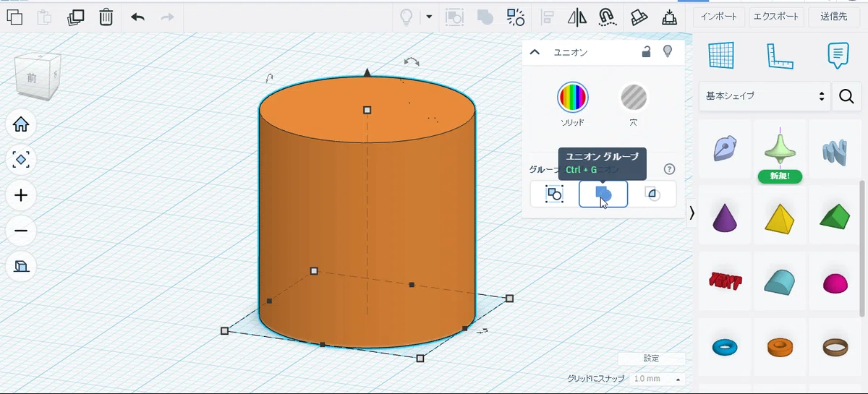Select the ユニオン グループ mode button
Viewport: 868px width, 394px height.
603,194
